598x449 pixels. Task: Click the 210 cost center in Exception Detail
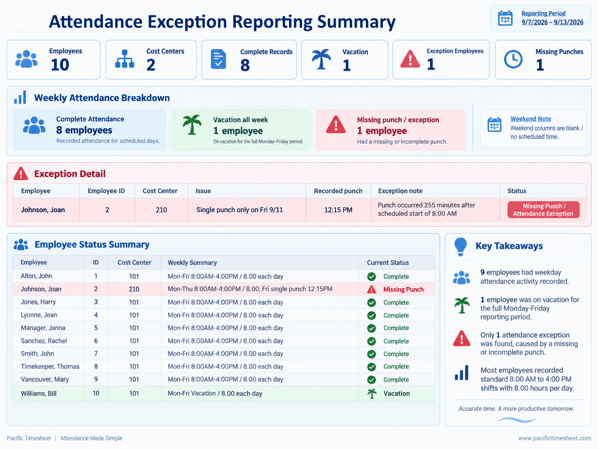[161, 210]
